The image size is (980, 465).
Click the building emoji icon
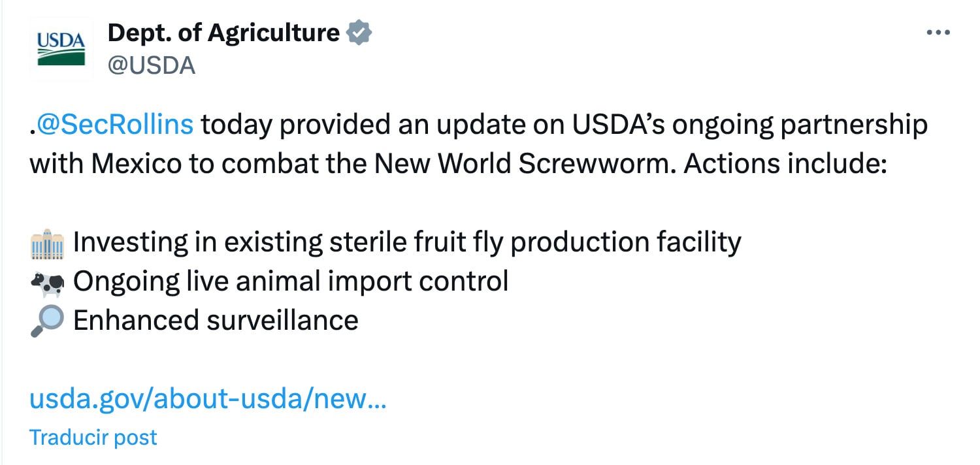click(x=47, y=242)
